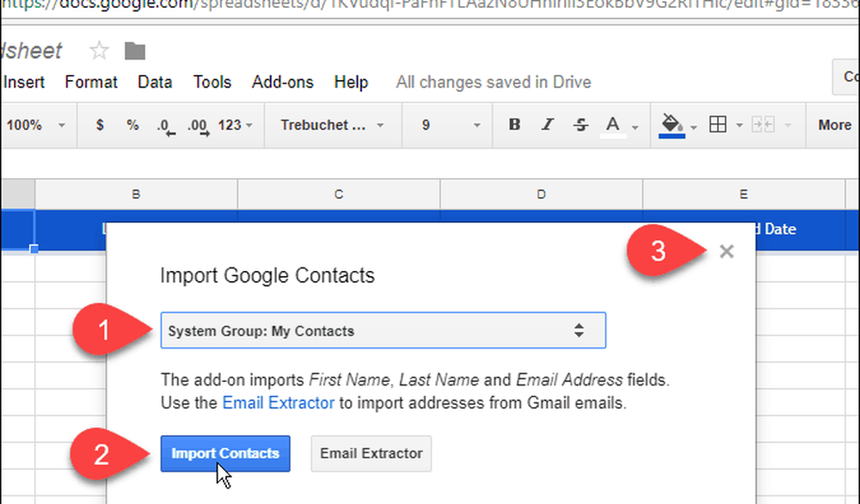Open the Tools menu
The image size is (860, 504).
pos(212,83)
